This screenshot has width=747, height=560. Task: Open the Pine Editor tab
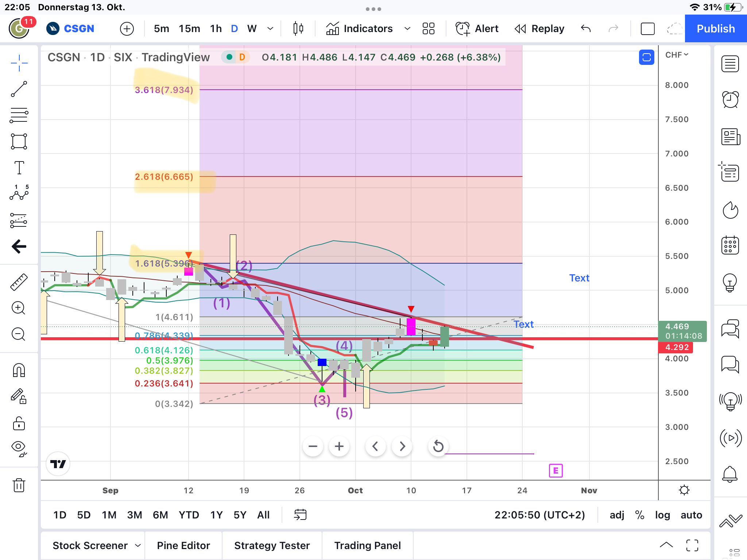(x=183, y=545)
